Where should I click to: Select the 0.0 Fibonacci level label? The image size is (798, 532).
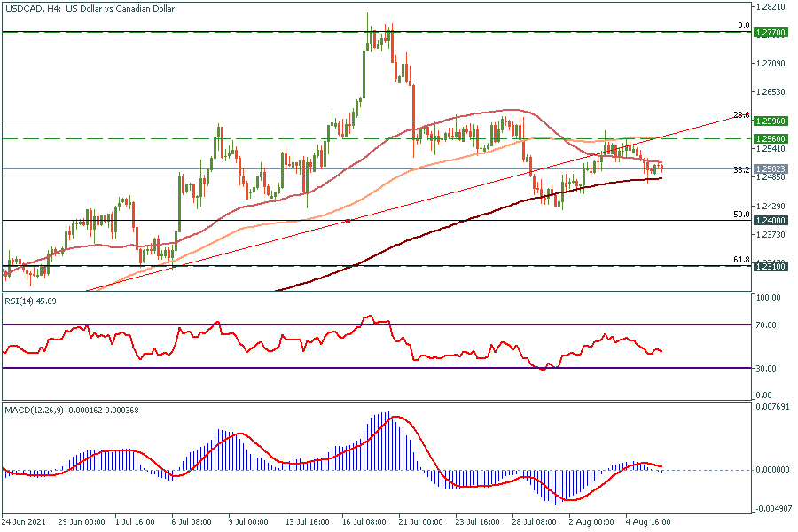click(745, 26)
